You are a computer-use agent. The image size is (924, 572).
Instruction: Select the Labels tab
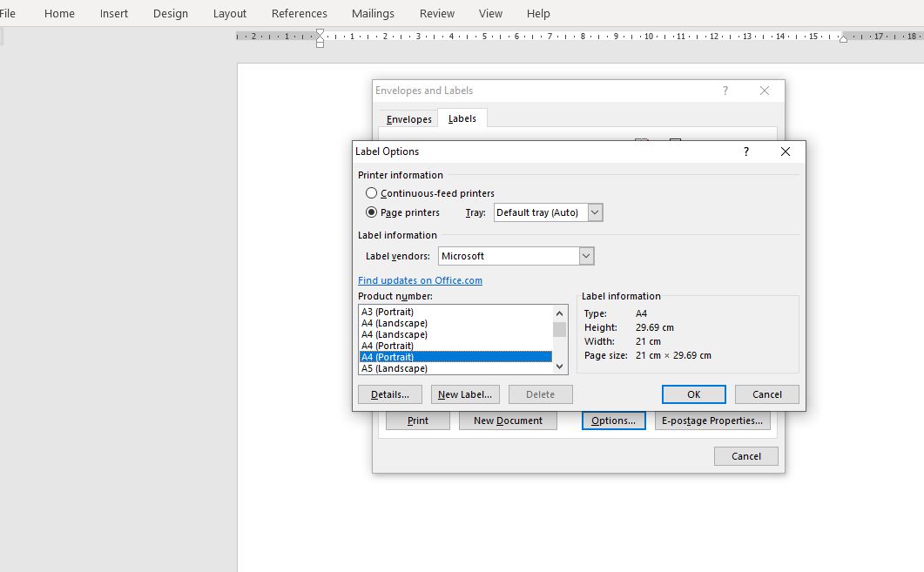click(x=462, y=118)
